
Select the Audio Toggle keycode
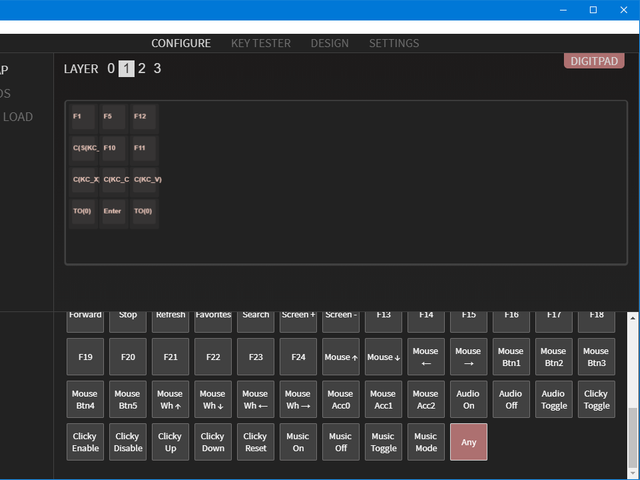[553, 399]
